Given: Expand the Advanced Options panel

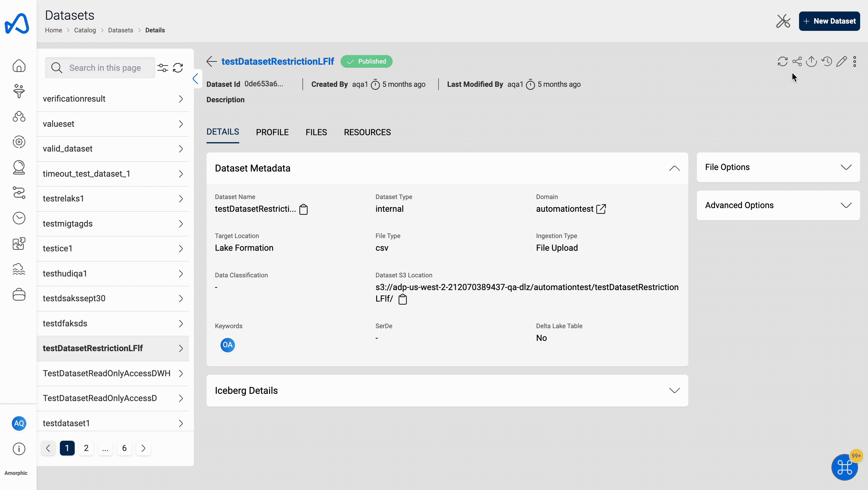Looking at the screenshot, I should click(846, 205).
